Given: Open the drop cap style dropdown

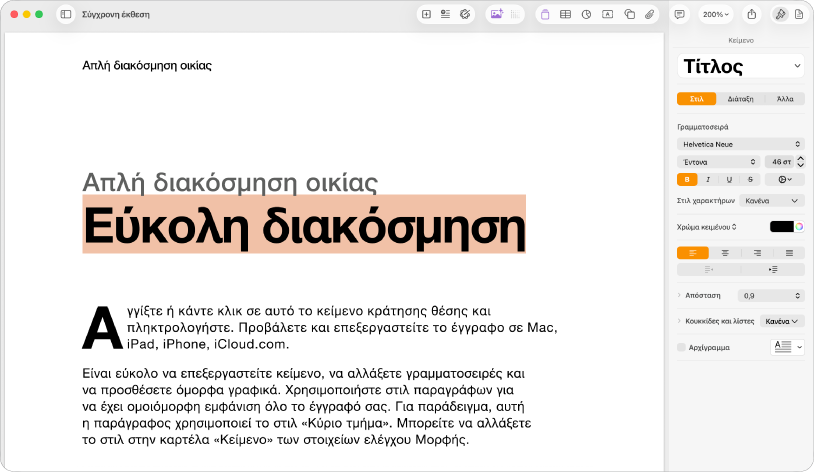Looking at the screenshot, I should [x=786, y=347].
